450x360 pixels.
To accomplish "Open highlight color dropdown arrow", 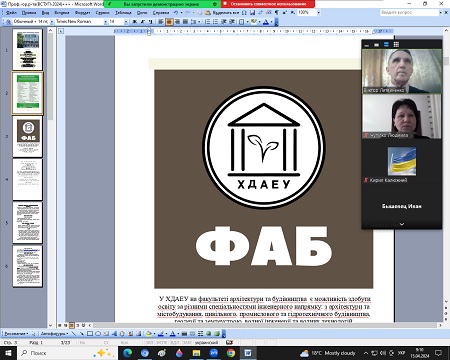I will [x=259, y=22].
